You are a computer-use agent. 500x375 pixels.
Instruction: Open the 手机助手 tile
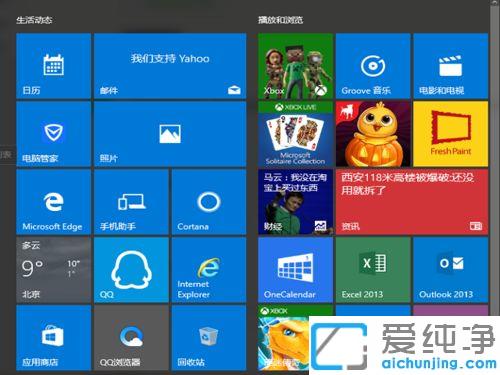[131, 202]
